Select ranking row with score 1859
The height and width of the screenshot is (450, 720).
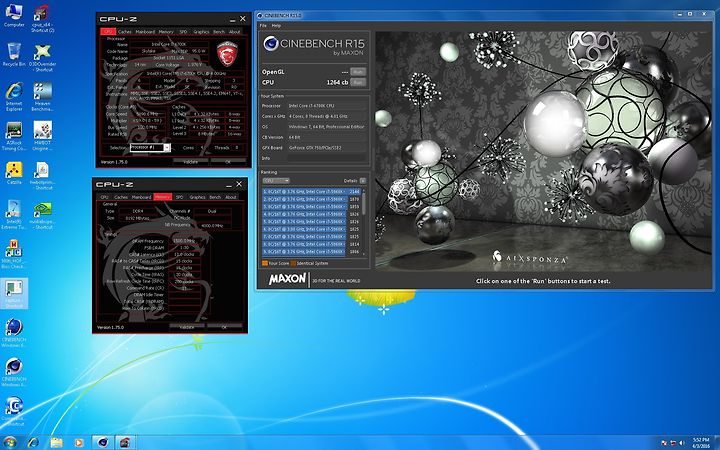pos(311,207)
